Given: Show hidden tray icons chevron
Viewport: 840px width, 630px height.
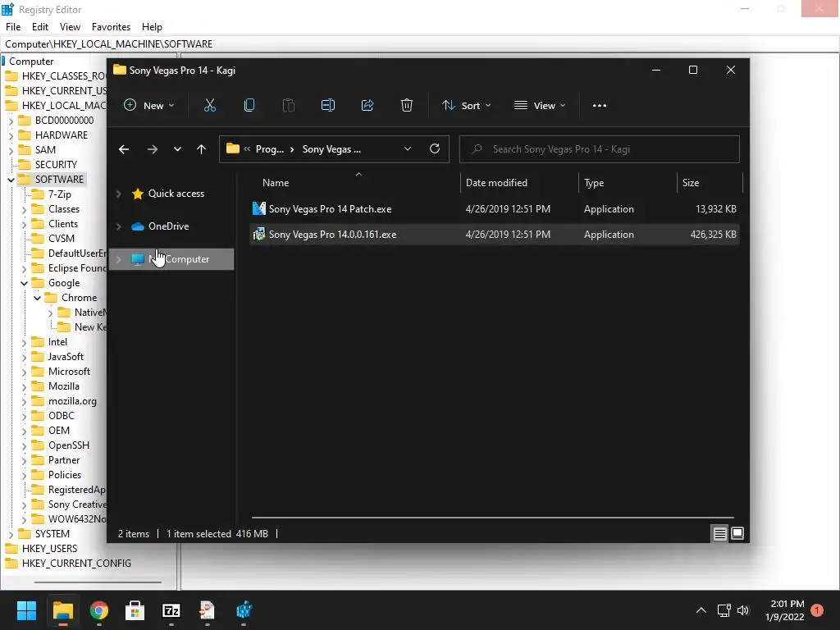Looking at the screenshot, I should pyautogui.click(x=701, y=610).
